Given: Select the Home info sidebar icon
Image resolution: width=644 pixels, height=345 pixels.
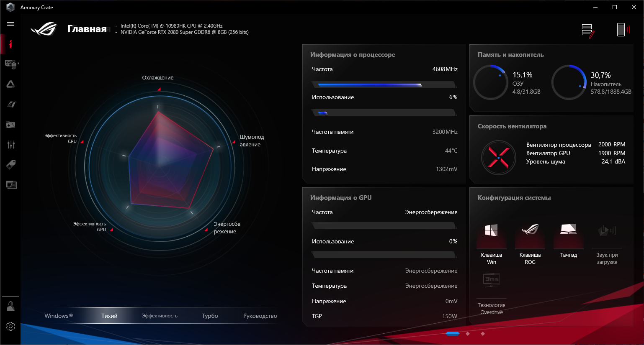Looking at the screenshot, I should pyautogui.click(x=10, y=44).
